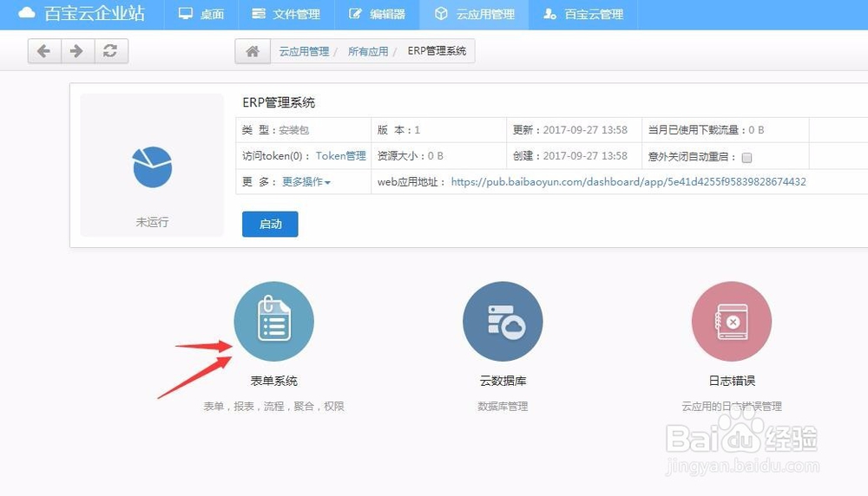Click the 版本：1 cell

click(x=438, y=130)
